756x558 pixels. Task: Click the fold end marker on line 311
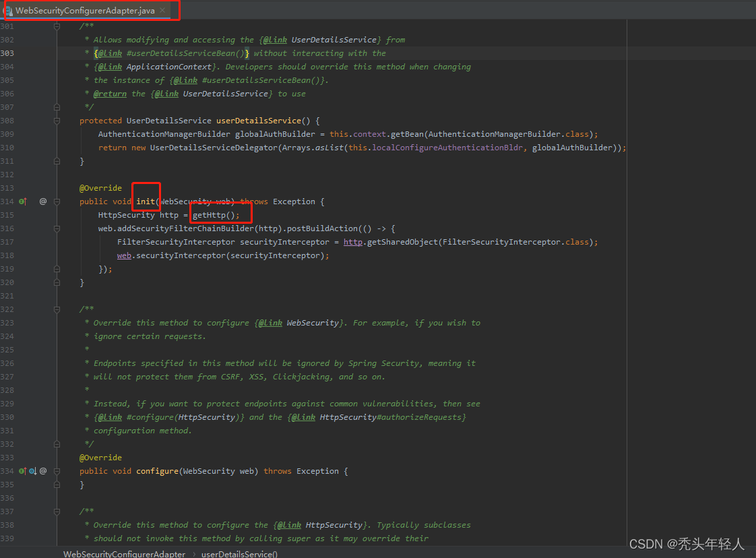point(57,161)
